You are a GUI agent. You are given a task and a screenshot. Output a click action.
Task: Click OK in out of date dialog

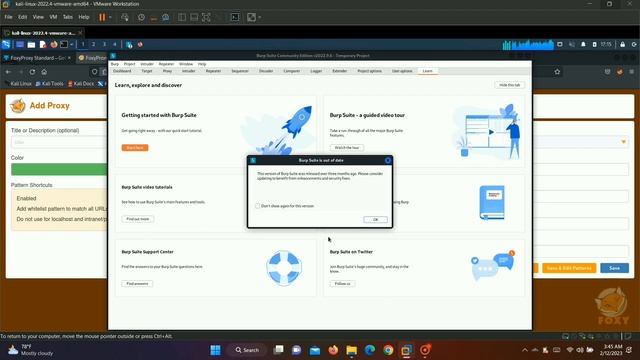[376, 219]
